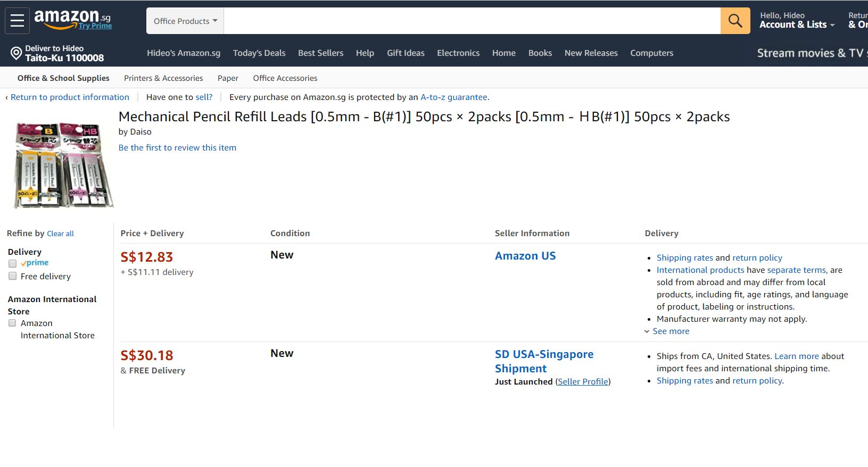Open SD USA-Singapore Shipment seller page

click(x=544, y=361)
